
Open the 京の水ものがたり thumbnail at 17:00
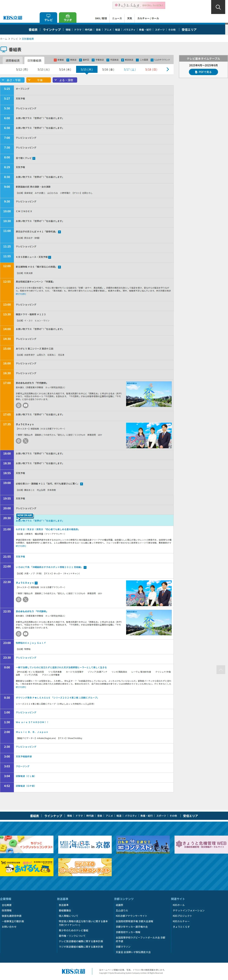click(x=149, y=394)
